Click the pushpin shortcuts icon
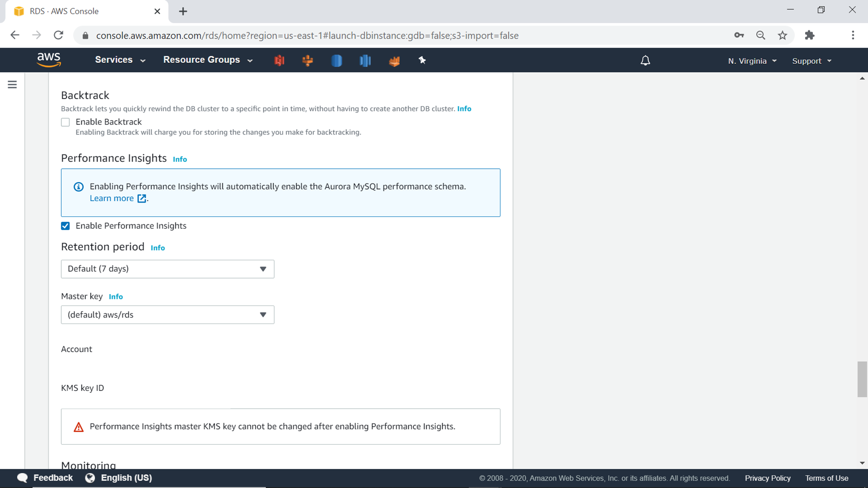 [422, 60]
